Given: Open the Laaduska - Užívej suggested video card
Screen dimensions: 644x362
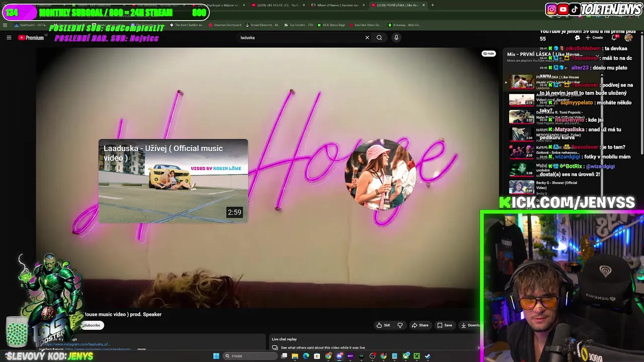Looking at the screenshot, I should pyautogui.click(x=173, y=181).
